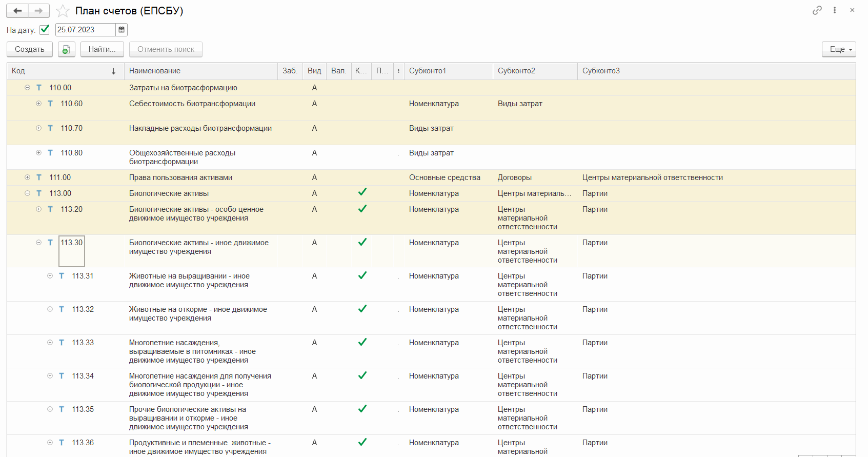Collapse the 113.30 account group
Viewport: 868px width, 457px height.
click(x=39, y=243)
